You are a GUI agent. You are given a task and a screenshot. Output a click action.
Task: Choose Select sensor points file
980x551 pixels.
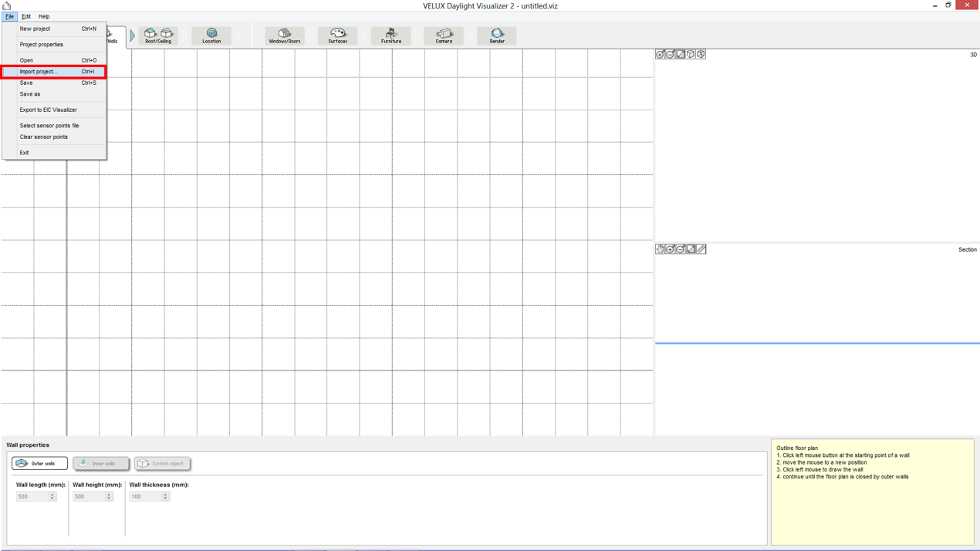point(54,125)
